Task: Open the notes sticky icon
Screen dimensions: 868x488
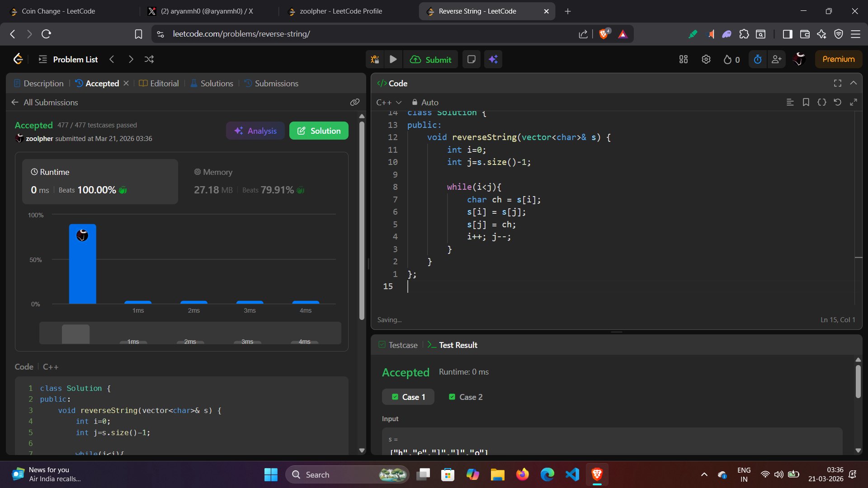Action: 471,59
